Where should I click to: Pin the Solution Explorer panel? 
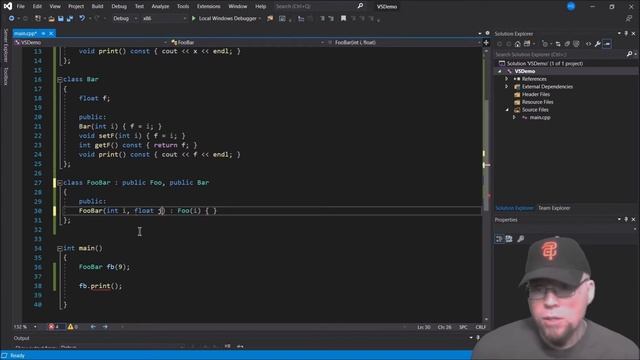coord(626,33)
